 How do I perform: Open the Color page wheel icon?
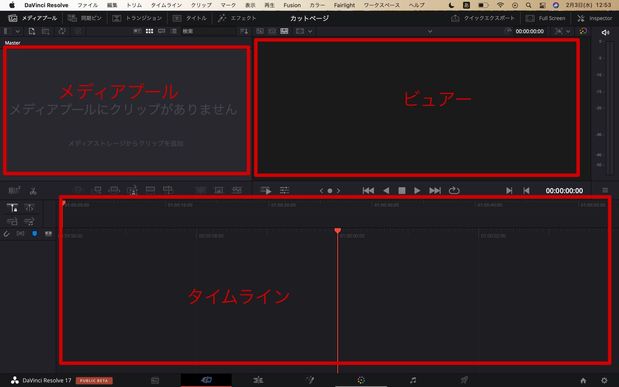coord(361,380)
